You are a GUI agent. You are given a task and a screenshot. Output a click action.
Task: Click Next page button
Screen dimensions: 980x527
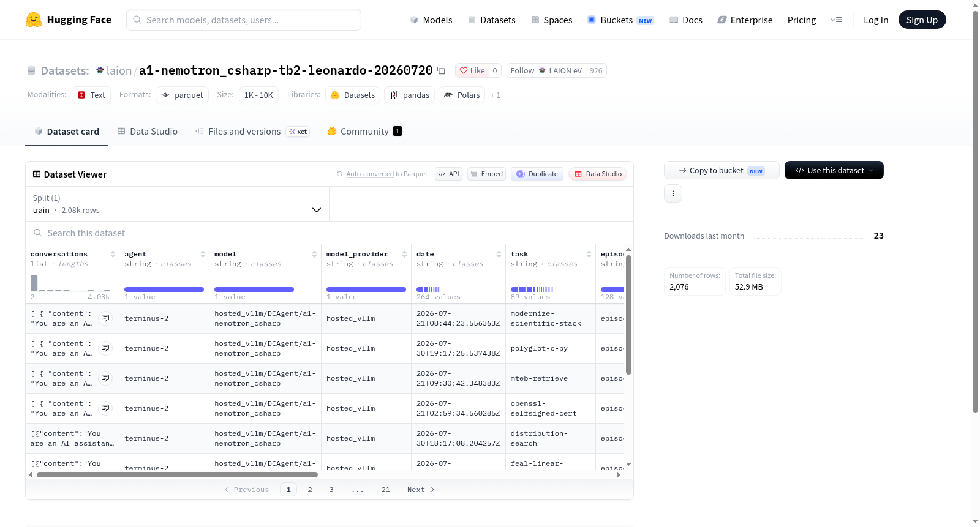pyautogui.click(x=421, y=490)
